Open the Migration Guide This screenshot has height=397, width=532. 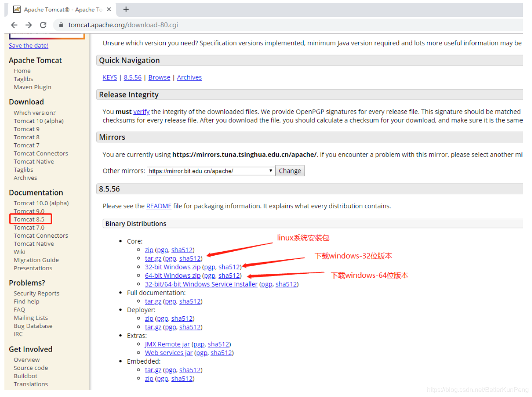pos(36,260)
